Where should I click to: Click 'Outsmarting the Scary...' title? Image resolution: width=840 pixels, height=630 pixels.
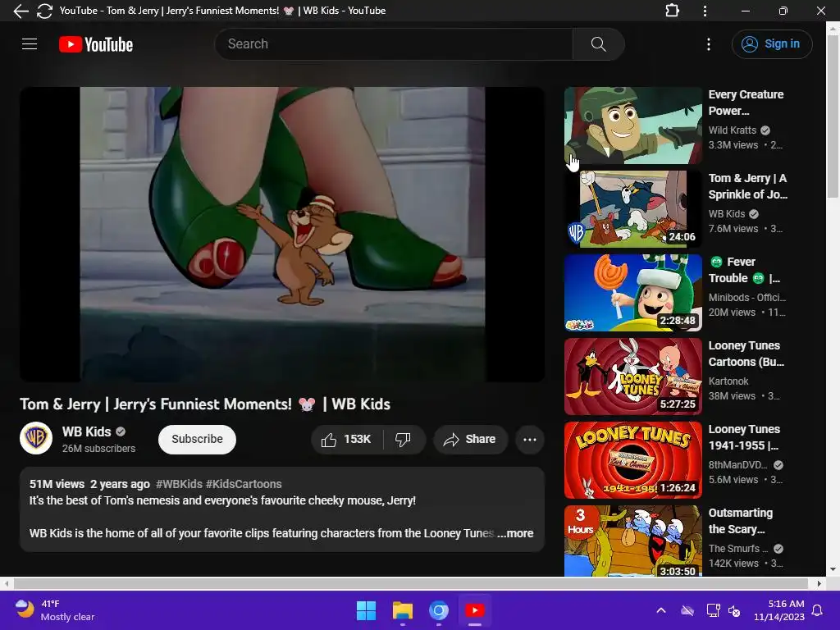point(741,521)
